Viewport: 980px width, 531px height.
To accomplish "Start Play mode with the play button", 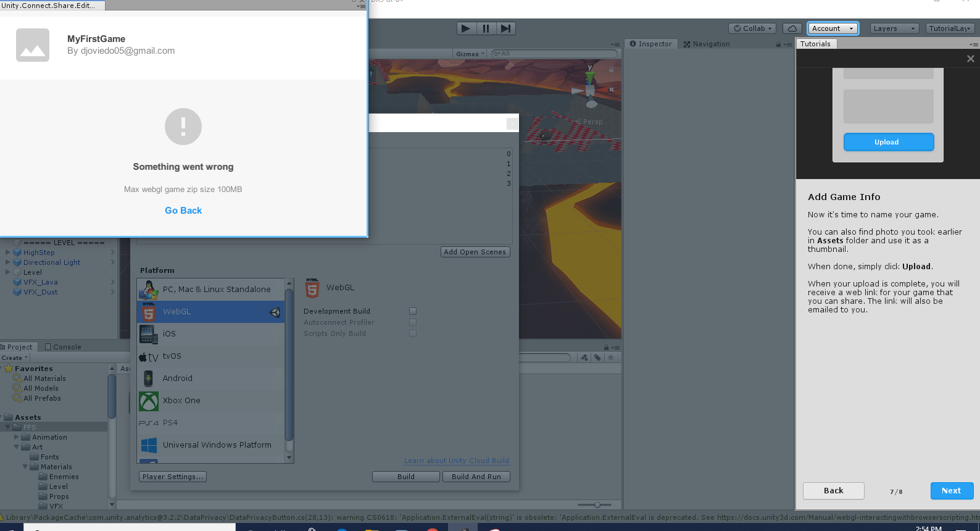I will (x=466, y=28).
